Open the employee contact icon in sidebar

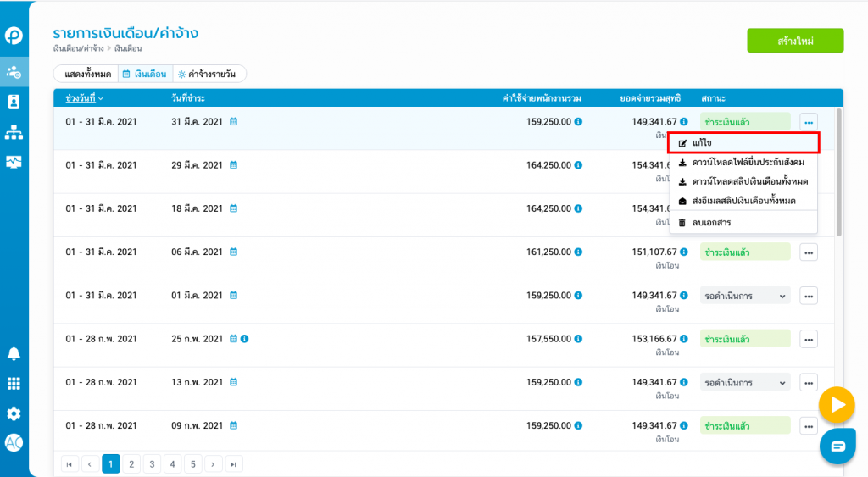coord(14,102)
